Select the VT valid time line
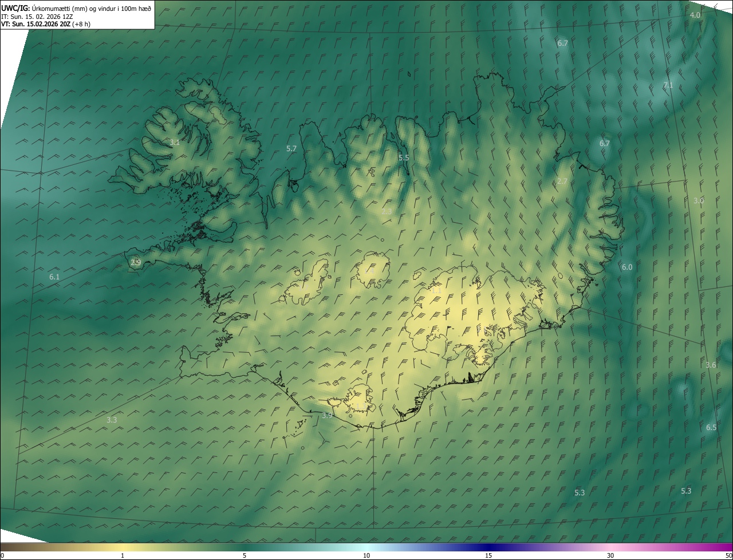Screen dimensions: 733x560 45,24
